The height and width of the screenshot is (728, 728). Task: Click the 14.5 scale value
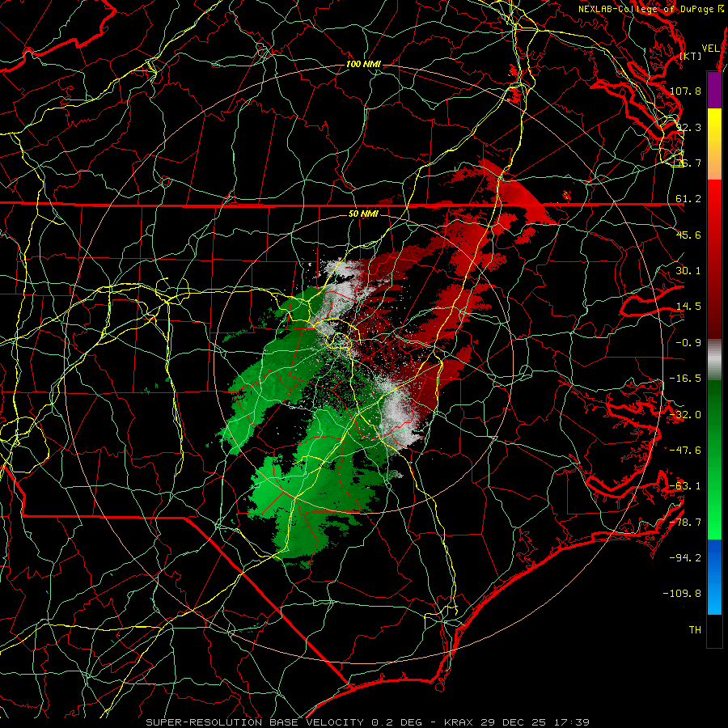[688, 307]
